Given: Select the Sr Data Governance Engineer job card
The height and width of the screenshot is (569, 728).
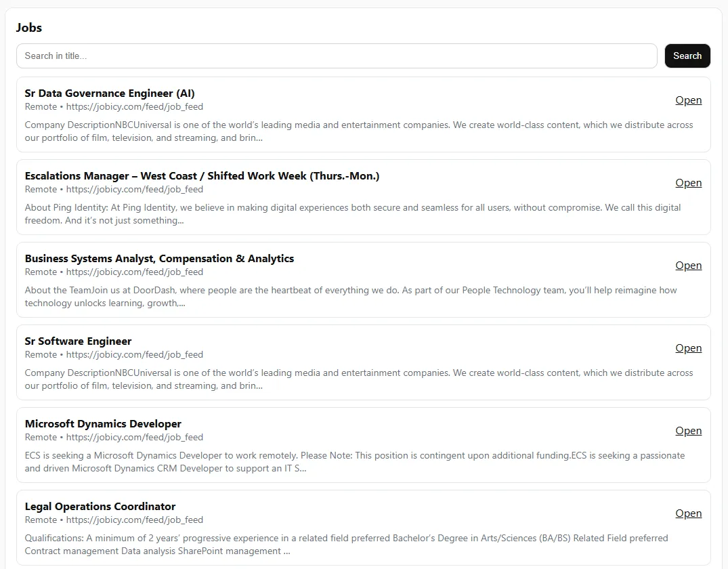Looking at the screenshot, I should tap(364, 114).
